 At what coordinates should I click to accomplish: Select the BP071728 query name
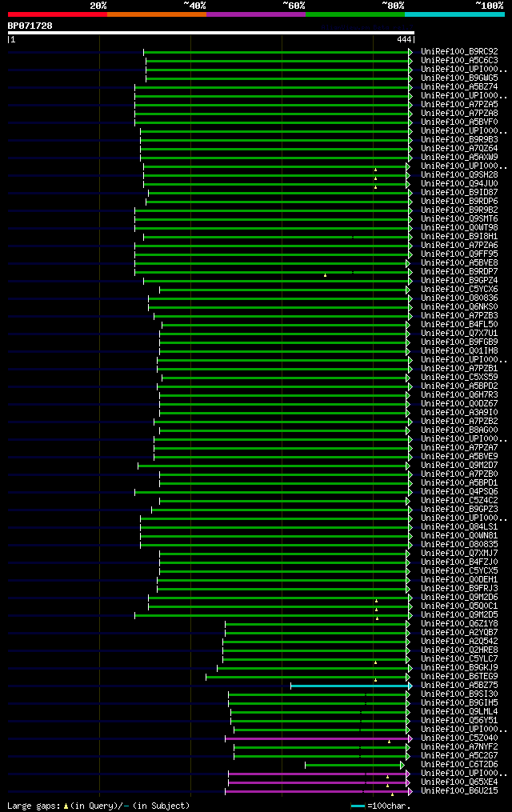click(x=30, y=26)
